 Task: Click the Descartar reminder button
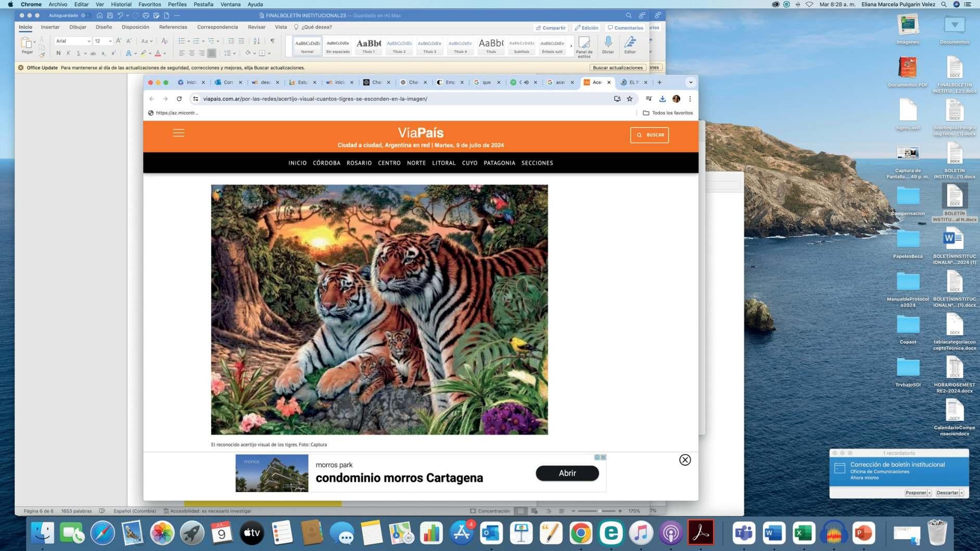[x=947, y=493]
